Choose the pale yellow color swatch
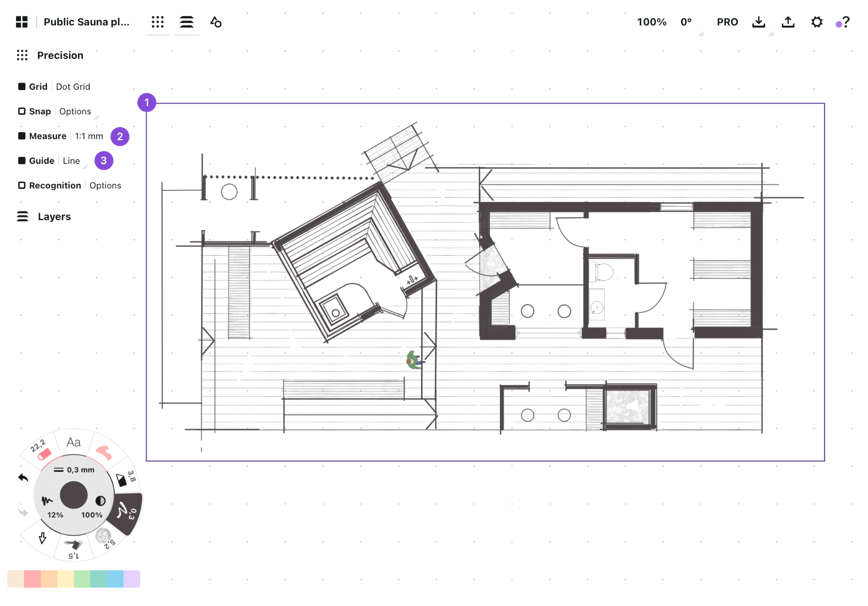 pyautogui.click(x=66, y=578)
